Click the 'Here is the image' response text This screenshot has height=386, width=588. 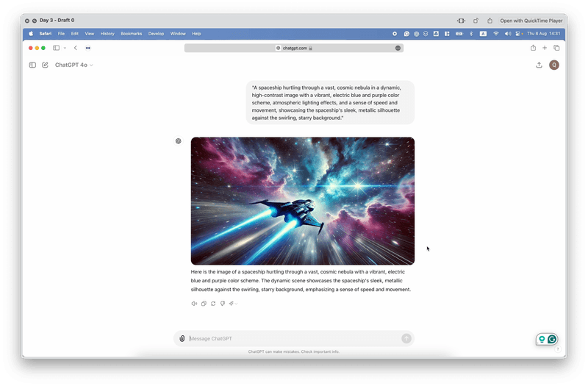[x=301, y=281]
